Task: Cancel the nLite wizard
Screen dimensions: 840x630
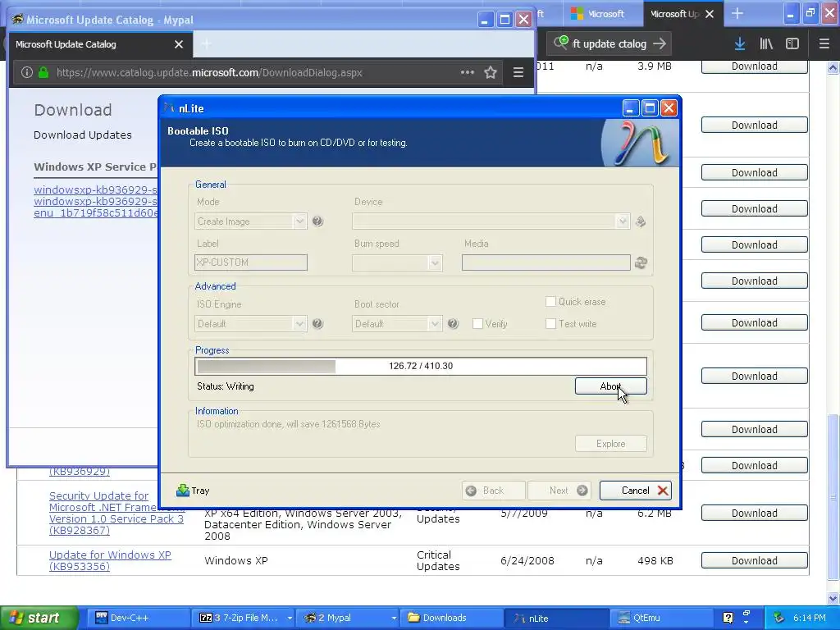Action: [636, 491]
